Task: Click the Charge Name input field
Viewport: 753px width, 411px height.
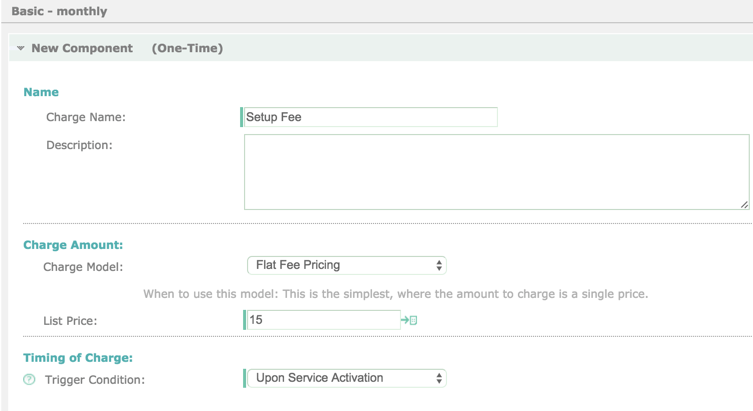Action: pos(369,117)
